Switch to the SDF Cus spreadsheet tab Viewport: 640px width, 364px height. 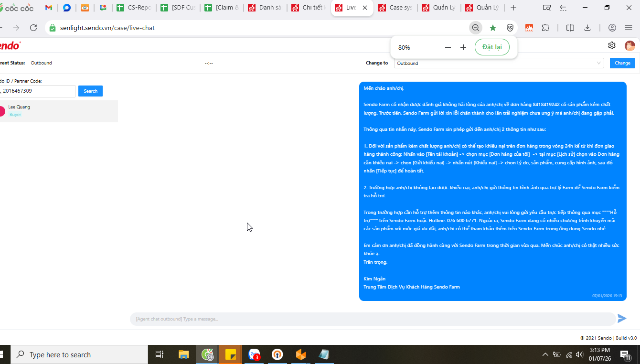pos(178,8)
